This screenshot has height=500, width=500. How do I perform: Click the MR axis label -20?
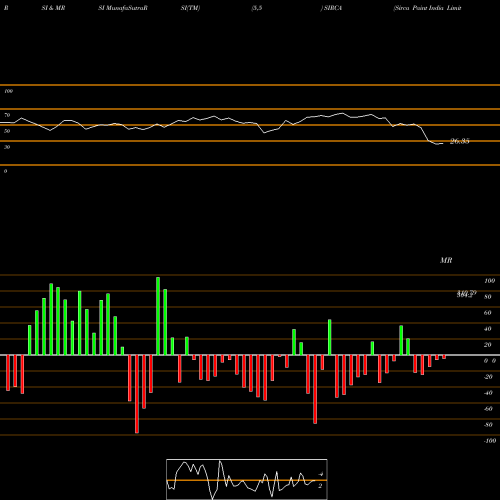click(488, 377)
